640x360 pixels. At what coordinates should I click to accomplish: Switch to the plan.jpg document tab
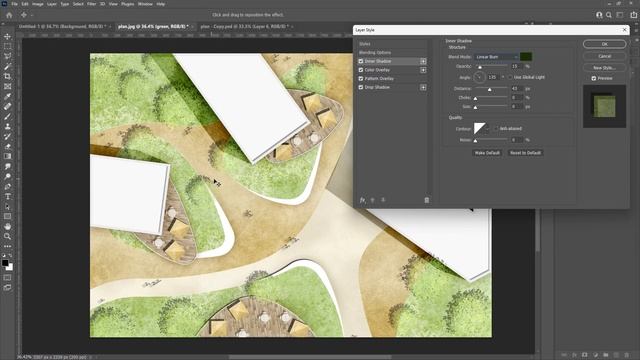click(153, 27)
